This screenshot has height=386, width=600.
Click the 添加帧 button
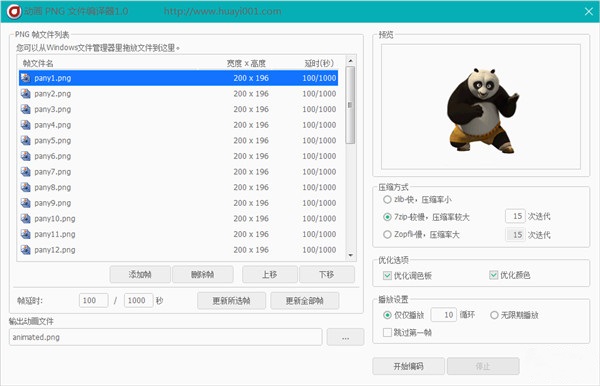tap(140, 274)
